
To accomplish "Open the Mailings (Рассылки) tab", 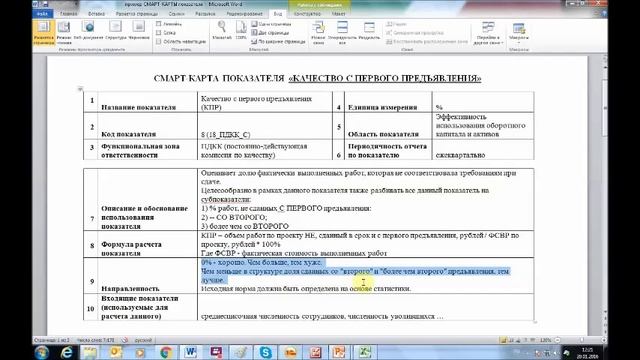I will (x=205, y=14).
